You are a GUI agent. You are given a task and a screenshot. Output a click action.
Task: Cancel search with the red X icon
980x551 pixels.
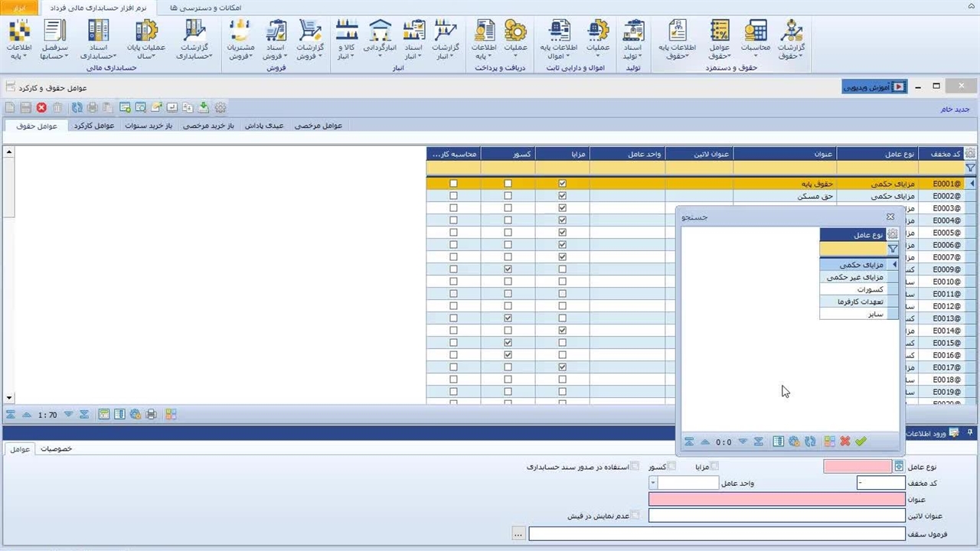coord(845,442)
